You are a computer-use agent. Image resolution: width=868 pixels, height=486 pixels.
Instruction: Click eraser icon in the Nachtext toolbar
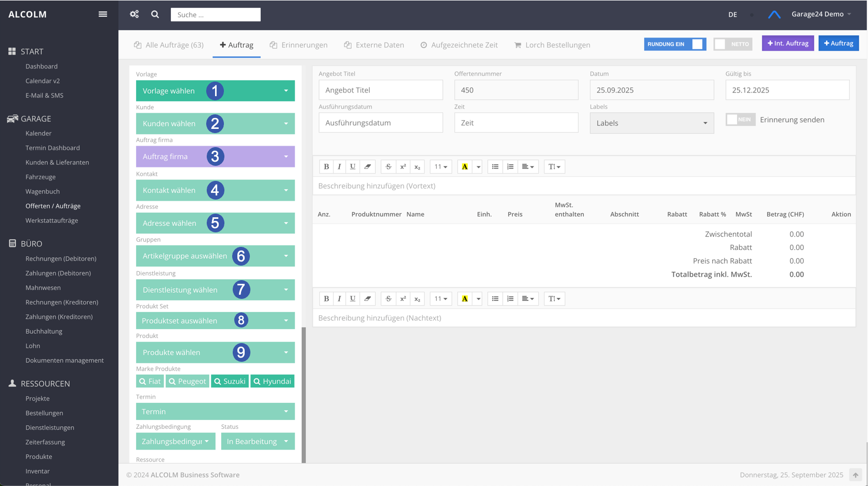point(367,299)
